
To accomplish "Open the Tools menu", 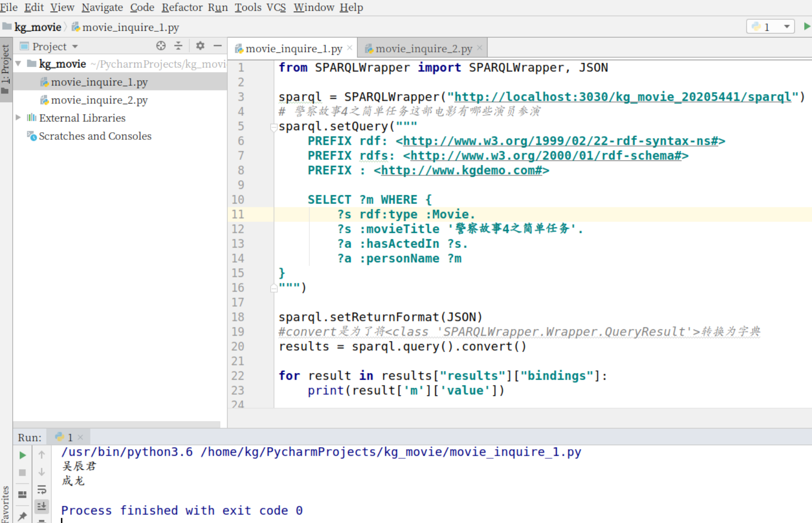I will click(x=248, y=7).
